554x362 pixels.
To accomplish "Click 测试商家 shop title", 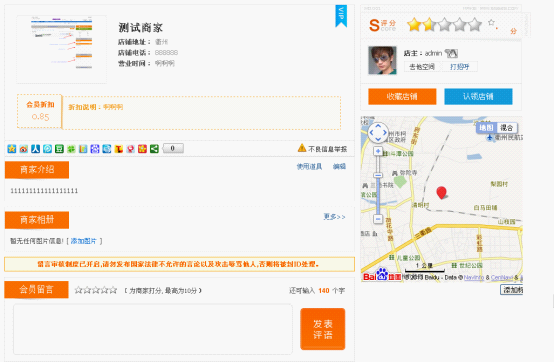I will click(x=140, y=28).
